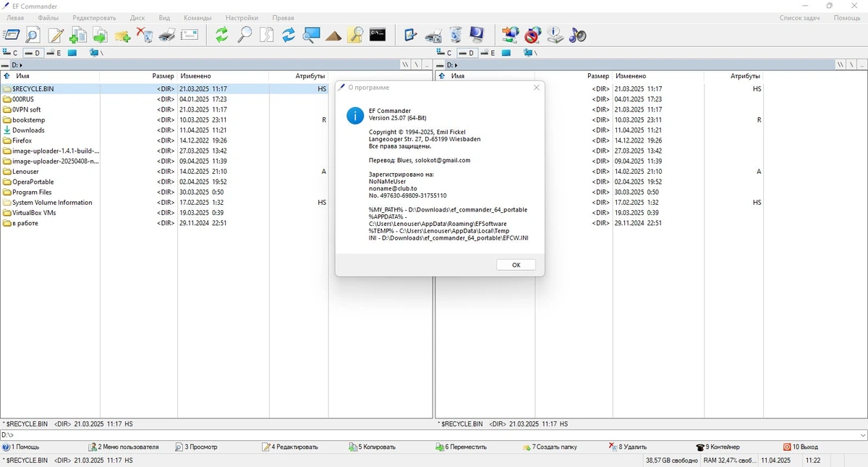Click the '7 Создать папку' function key button

[549, 447]
